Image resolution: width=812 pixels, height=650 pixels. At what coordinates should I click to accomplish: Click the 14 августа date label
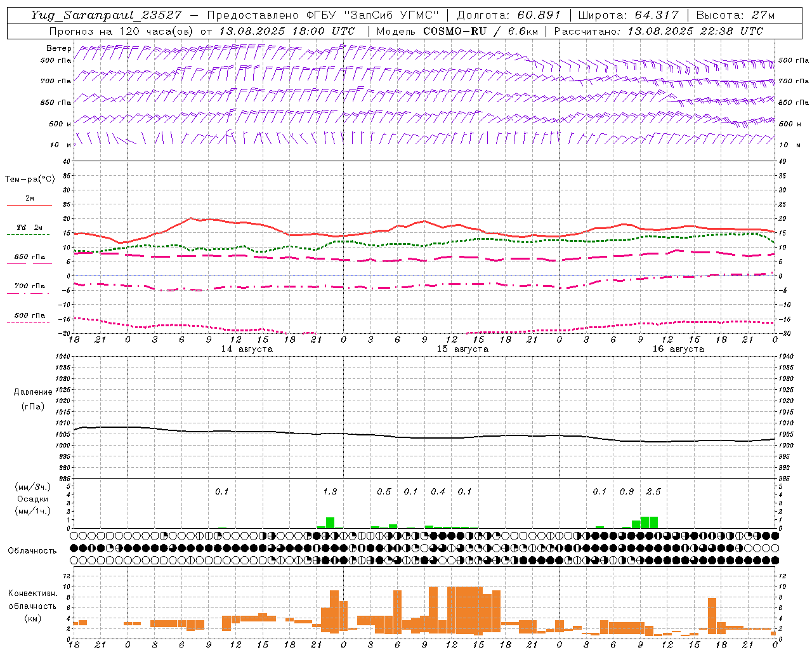tap(247, 349)
